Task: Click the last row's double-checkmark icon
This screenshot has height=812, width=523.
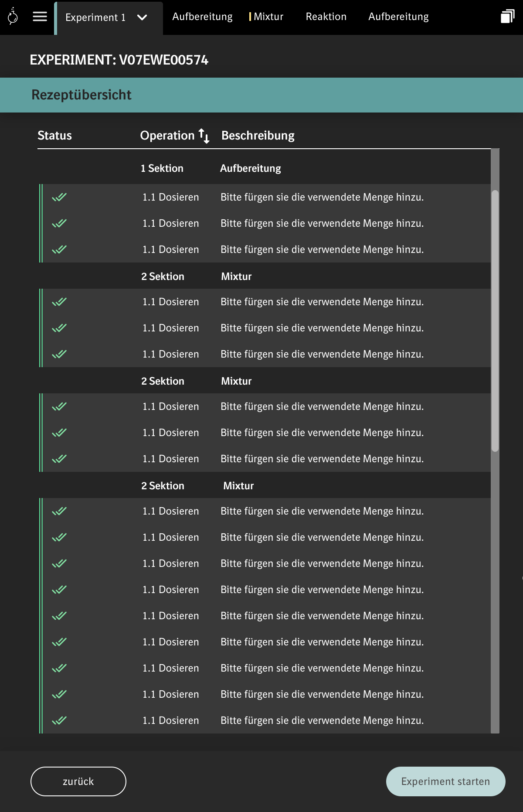Action: coord(59,720)
